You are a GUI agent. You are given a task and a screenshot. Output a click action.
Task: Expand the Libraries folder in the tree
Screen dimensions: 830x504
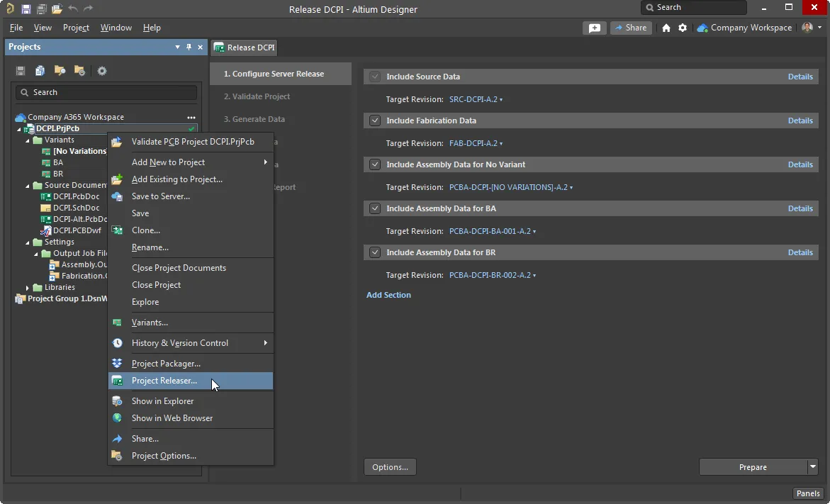pos(28,288)
